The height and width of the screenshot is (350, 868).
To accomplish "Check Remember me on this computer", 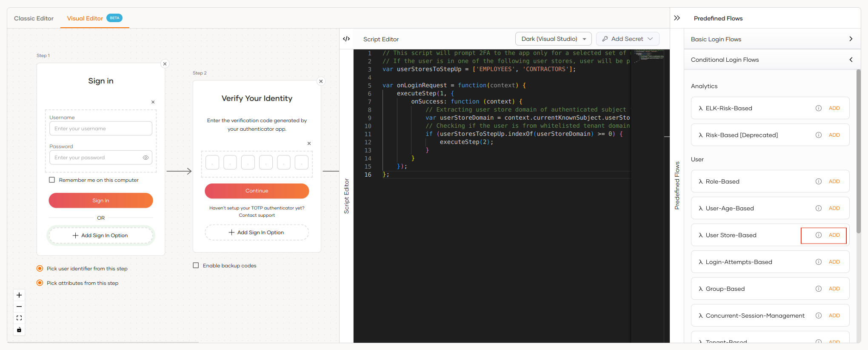I will [x=52, y=180].
